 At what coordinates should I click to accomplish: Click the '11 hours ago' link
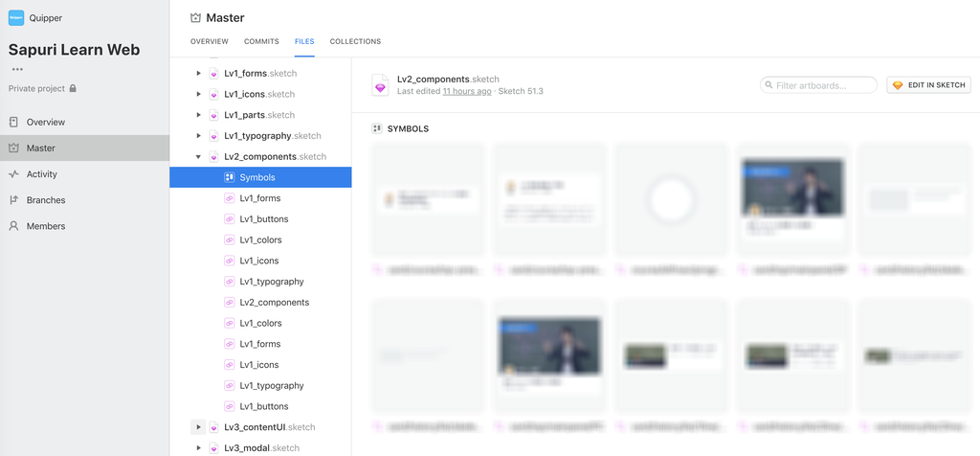point(467,91)
